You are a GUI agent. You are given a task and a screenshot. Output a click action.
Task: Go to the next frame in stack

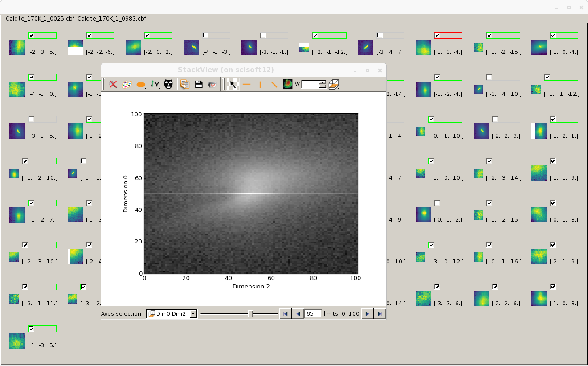(x=367, y=314)
